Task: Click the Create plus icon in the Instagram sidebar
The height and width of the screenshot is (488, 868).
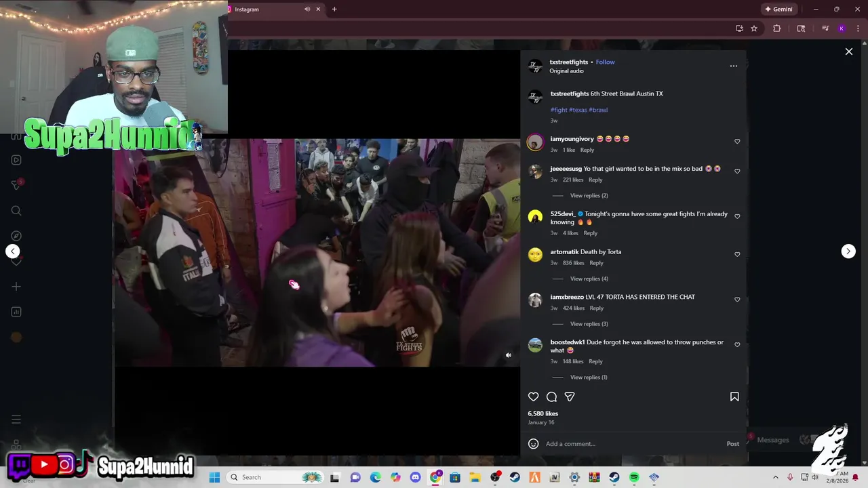Action: [16, 287]
